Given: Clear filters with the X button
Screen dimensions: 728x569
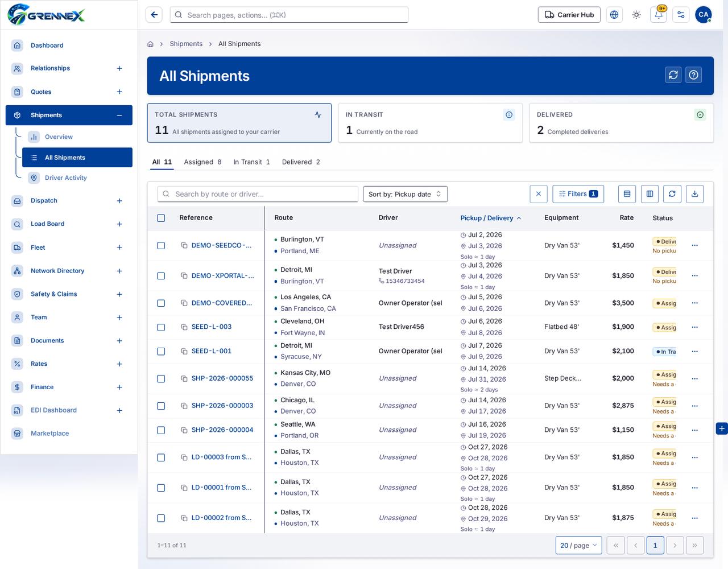Looking at the screenshot, I should coord(539,194).
